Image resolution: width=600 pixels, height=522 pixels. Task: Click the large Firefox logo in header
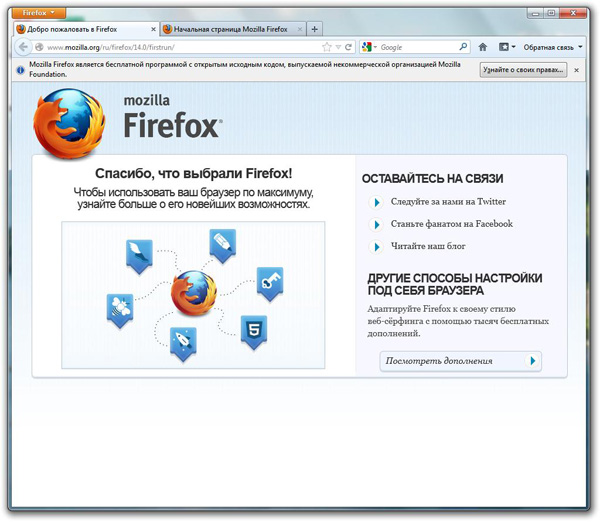69,123
